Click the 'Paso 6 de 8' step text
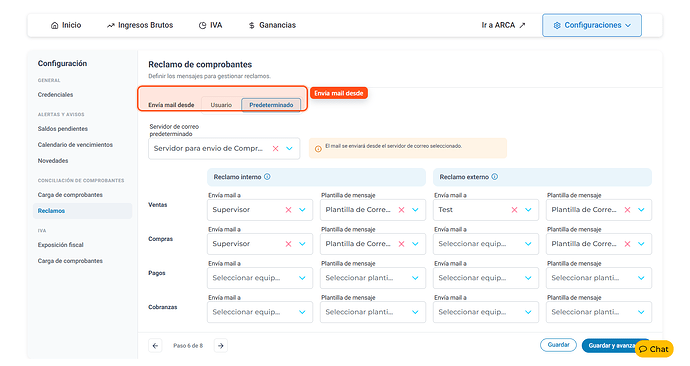The height and width of the screenshot is (366, 690). (x=188, y=346)
